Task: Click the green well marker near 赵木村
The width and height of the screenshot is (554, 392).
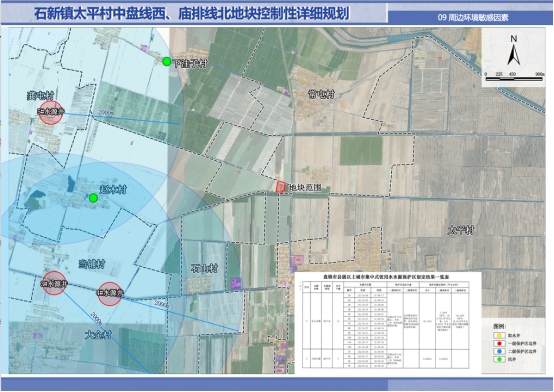Action: tap(93, 198)
